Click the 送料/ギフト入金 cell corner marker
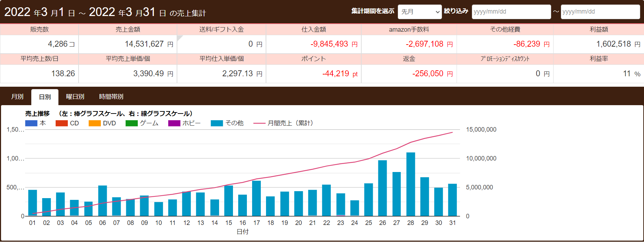 pos(179,37)
